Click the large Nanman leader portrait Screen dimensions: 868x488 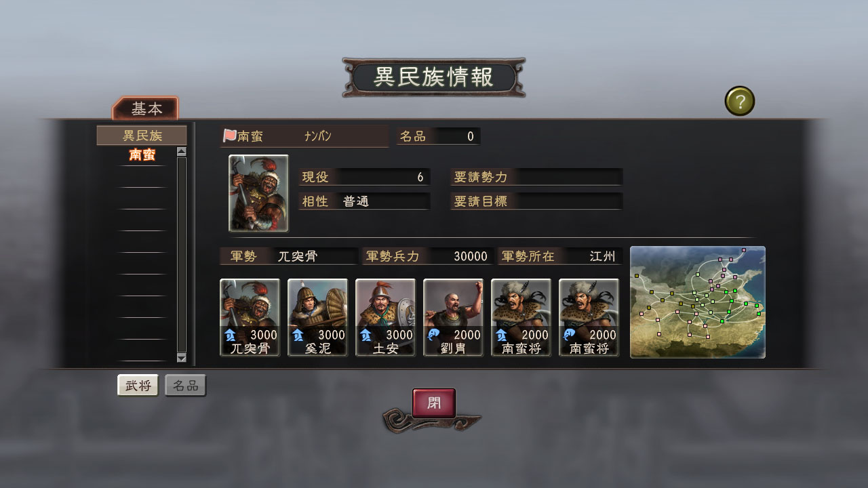pos(258,193)
